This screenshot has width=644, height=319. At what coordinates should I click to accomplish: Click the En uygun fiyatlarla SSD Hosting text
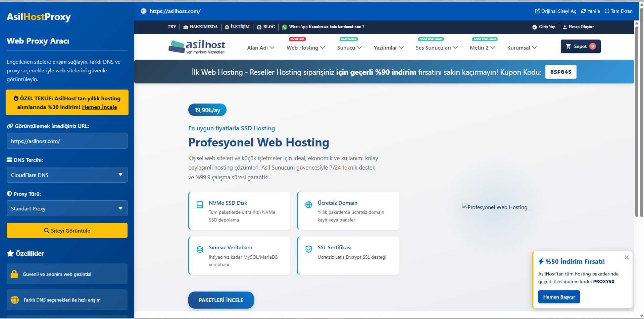(x=232, y=128)
